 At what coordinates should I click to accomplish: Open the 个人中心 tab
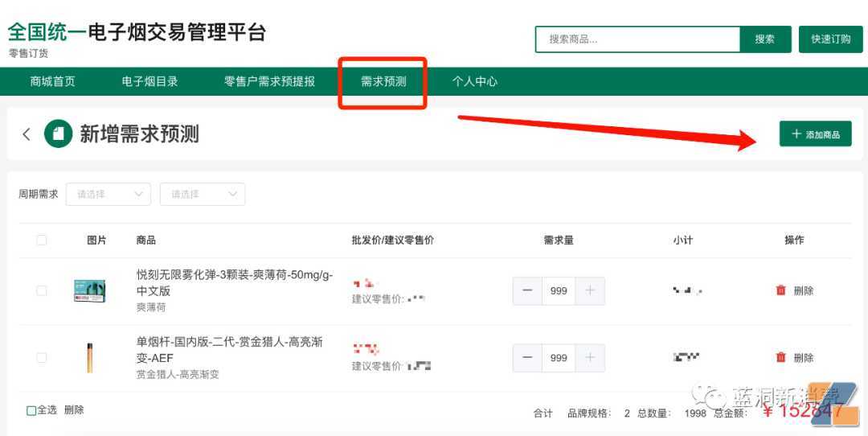click(475, 81)
